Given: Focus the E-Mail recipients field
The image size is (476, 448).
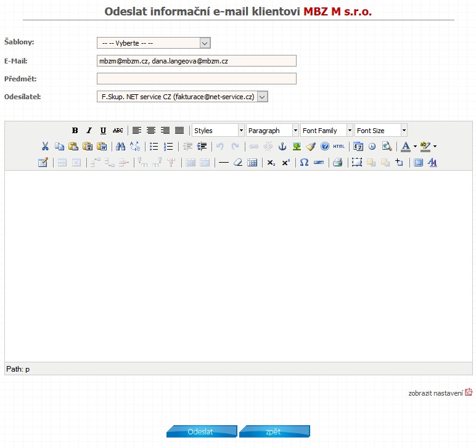Looking at the screenshot, I should (x=197, y=61).
